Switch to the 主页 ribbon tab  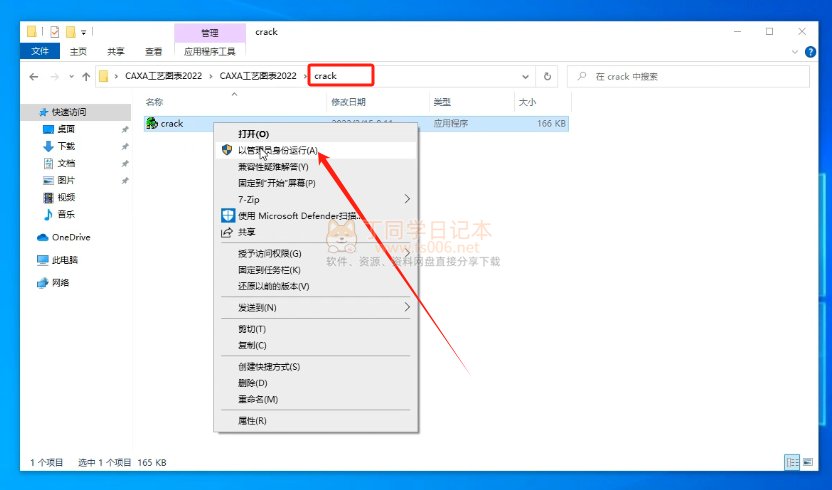point(78,51)
